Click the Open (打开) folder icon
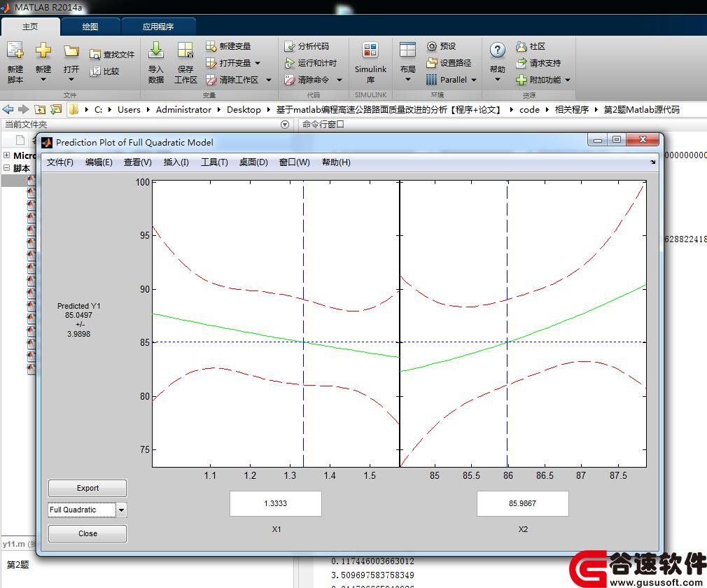 pos(71,50)
